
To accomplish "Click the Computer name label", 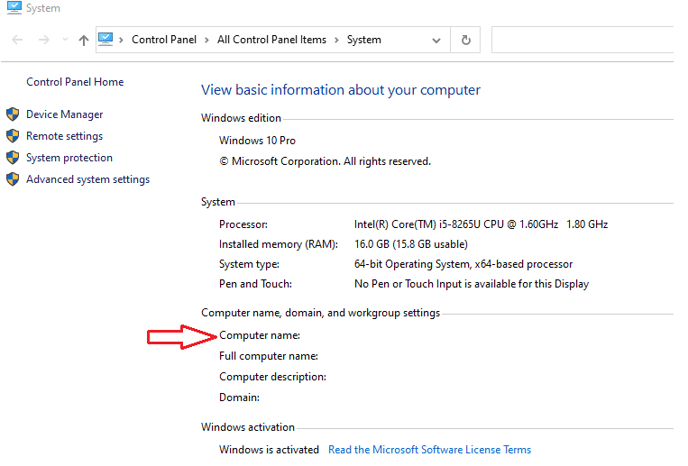I will [260, 335].
